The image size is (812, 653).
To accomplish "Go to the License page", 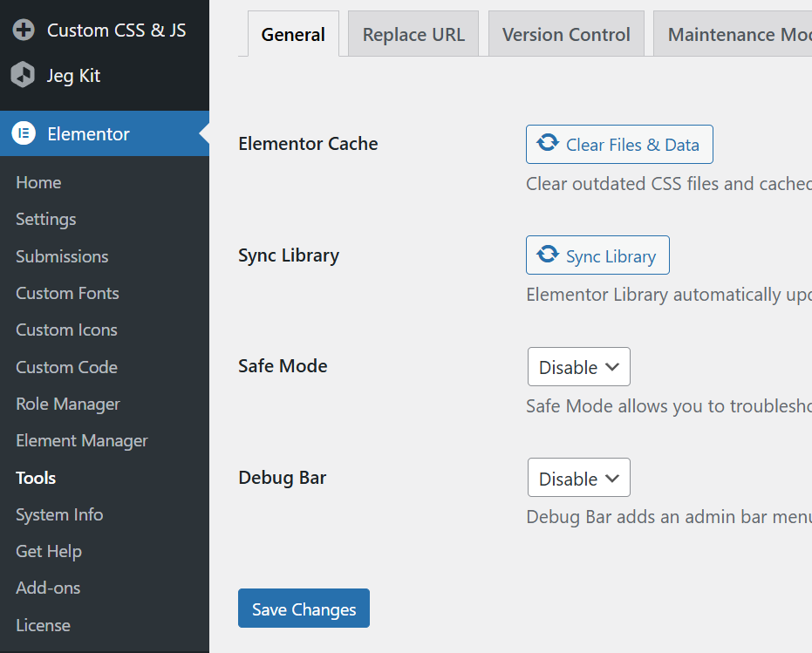I will tap(43, 625).
